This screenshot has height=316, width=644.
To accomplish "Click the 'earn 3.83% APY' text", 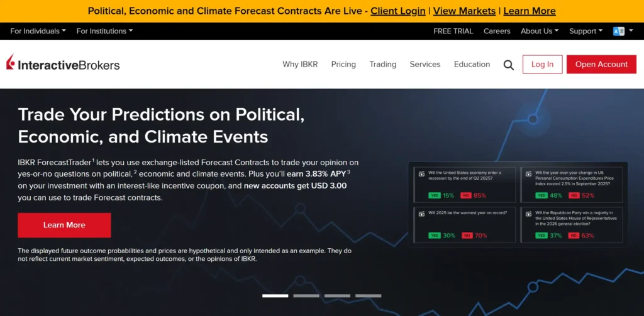I will (318, 173).
